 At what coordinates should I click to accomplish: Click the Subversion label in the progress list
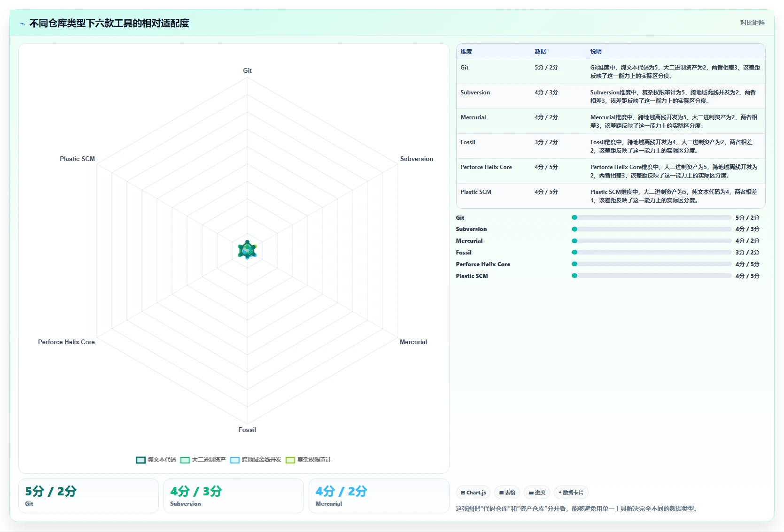click(x=471, y=229)
